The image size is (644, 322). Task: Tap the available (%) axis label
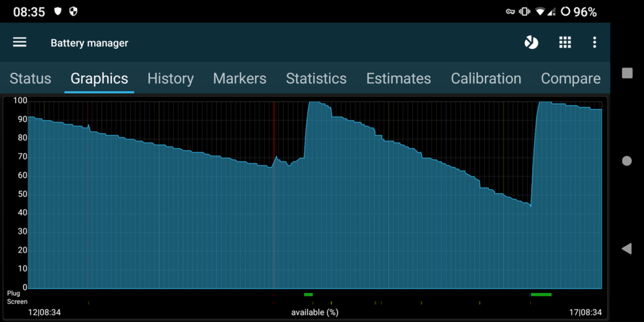coord(314,312)
